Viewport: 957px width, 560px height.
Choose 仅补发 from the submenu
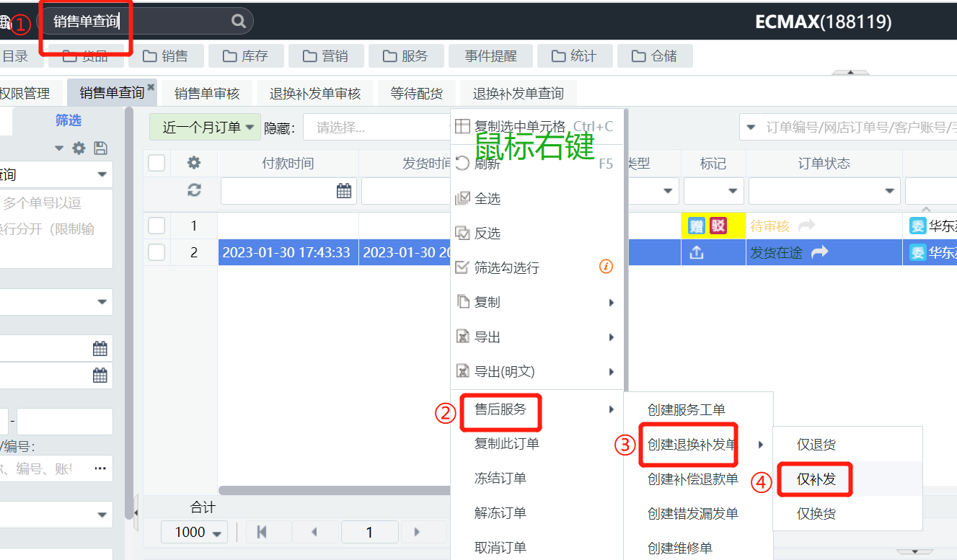pyautogui.click(x=816, y=479)
